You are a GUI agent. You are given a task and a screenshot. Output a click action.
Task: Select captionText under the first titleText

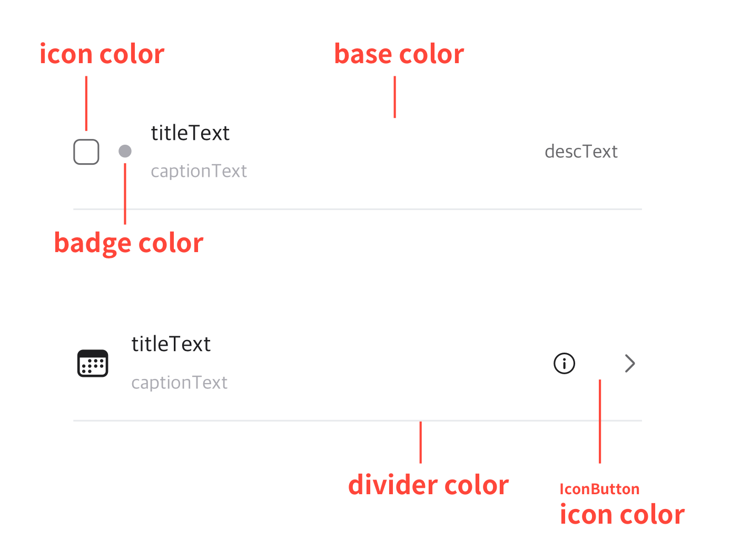199,172
